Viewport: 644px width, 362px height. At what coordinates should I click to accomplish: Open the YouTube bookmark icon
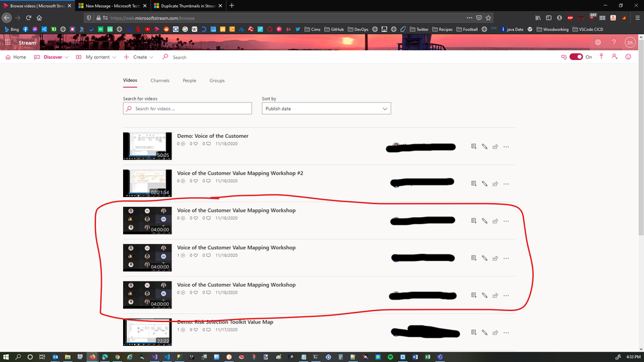148,29
